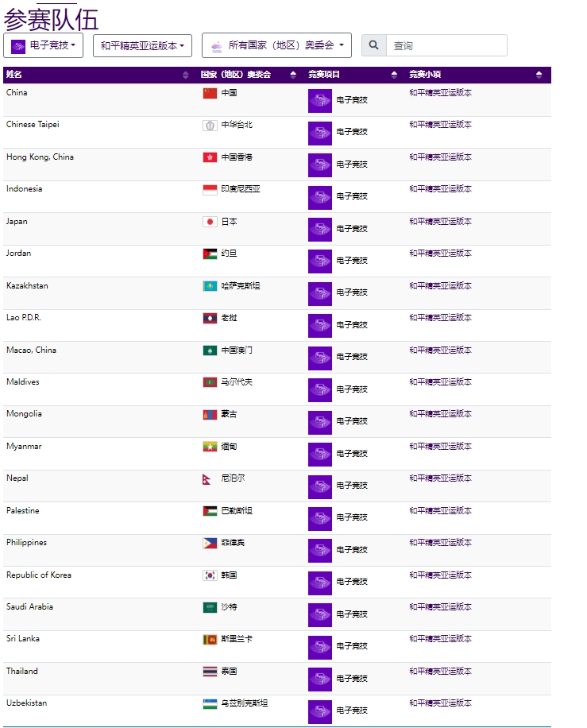Open the Indonesia team link
Screen dimensions: 587x728
click(24, 189)
